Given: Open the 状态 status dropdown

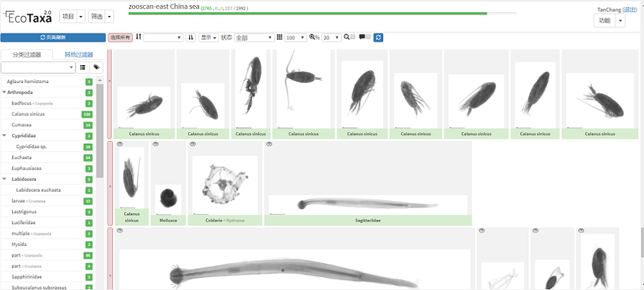Looking at the screenshot, I should point(254,38).
